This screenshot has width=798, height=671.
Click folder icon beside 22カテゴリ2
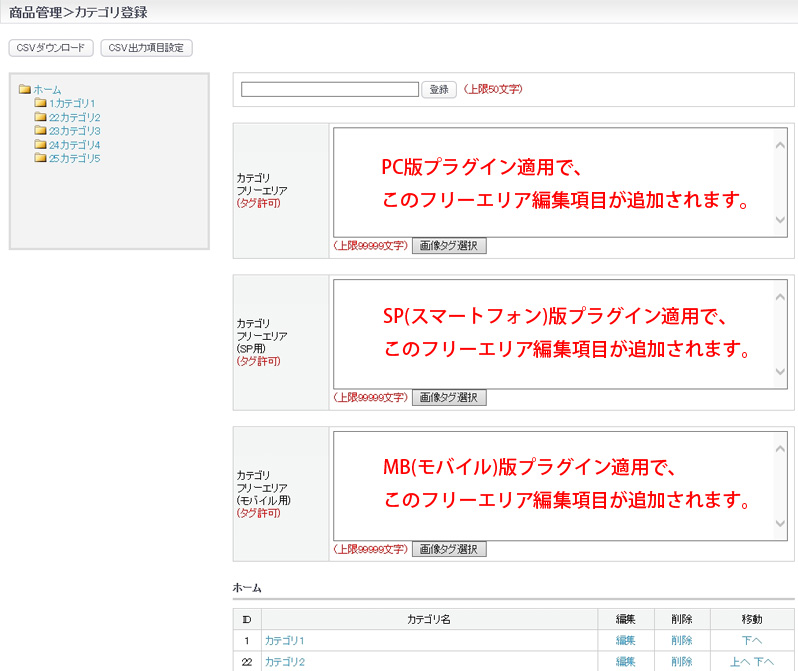click(x=40, y=117)
